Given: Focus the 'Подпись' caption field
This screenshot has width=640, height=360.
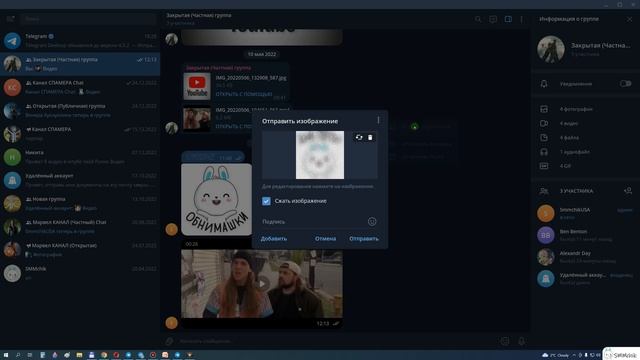Looking at the screenshot, I should 313,222.
